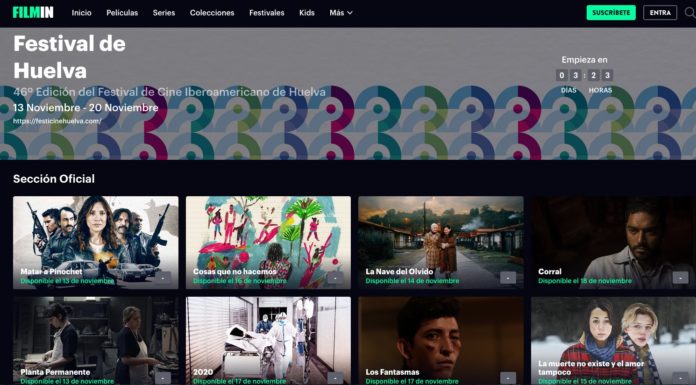Click small button on Matar a Pinochet card

coord(162,278)
